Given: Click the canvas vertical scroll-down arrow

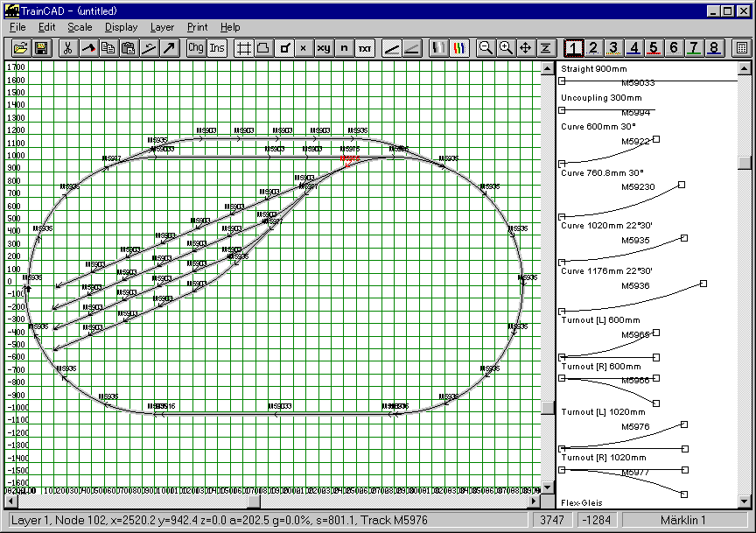Looking at the screenshot, I should tap(547, 487).
